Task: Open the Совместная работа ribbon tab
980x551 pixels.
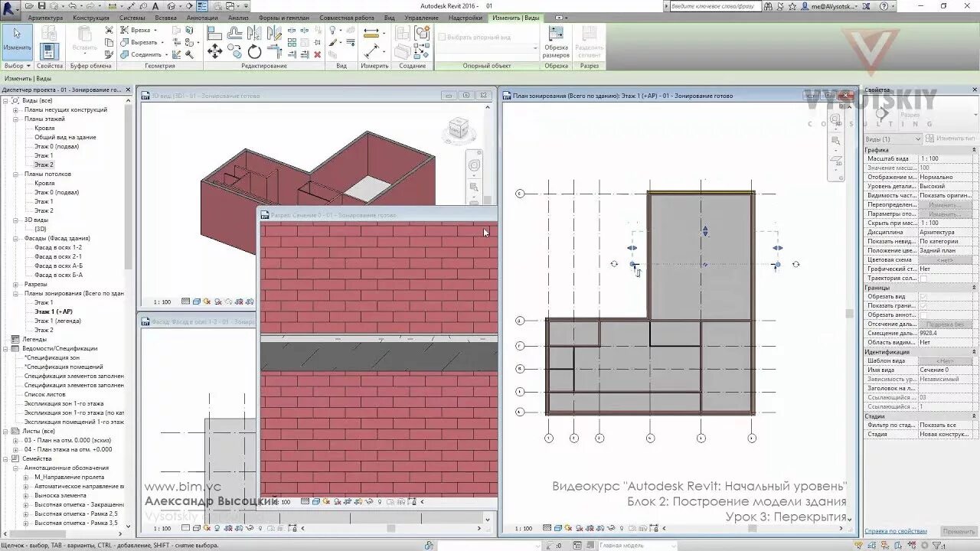Action: point(347,17)
